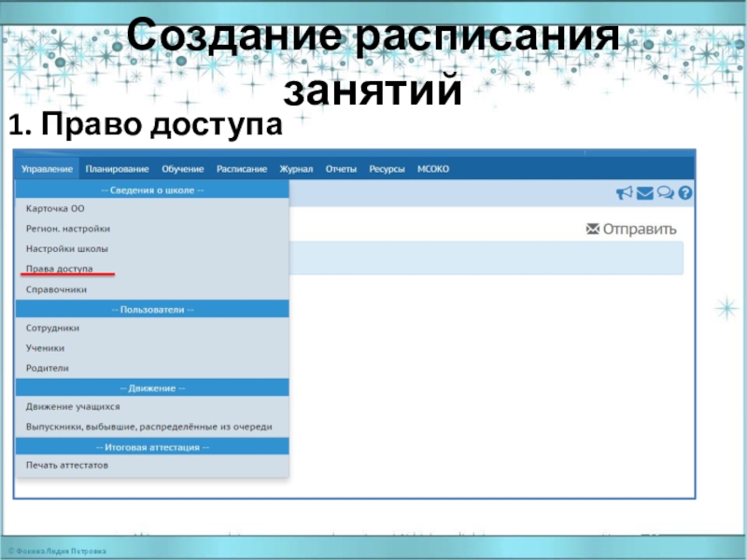
Task: Select Карточка ОО menu entry
Action: point(55,208)
